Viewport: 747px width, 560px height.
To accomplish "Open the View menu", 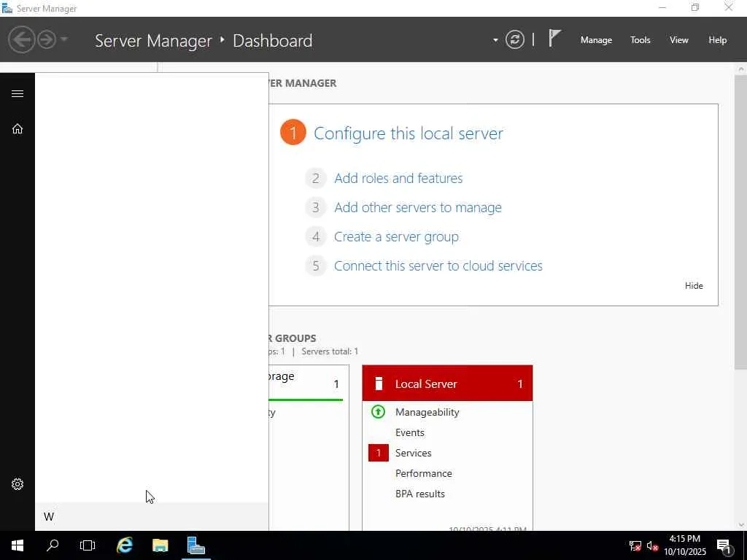I will (x=678, y=40).
